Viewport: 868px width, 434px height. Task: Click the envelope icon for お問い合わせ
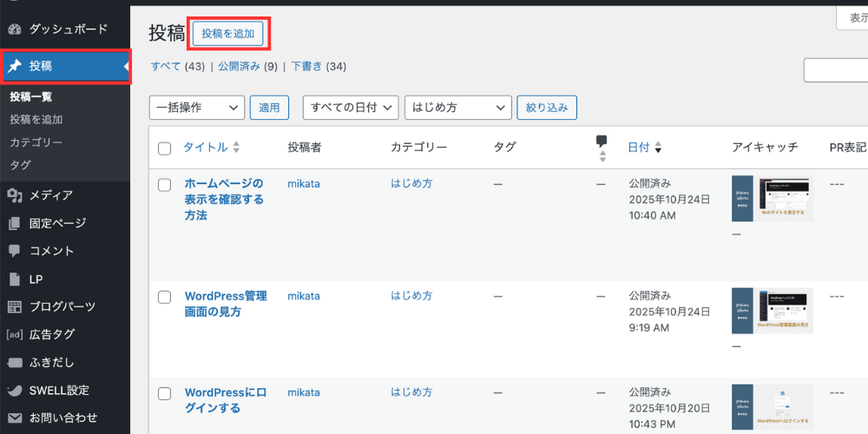click(x=14, y=418)
